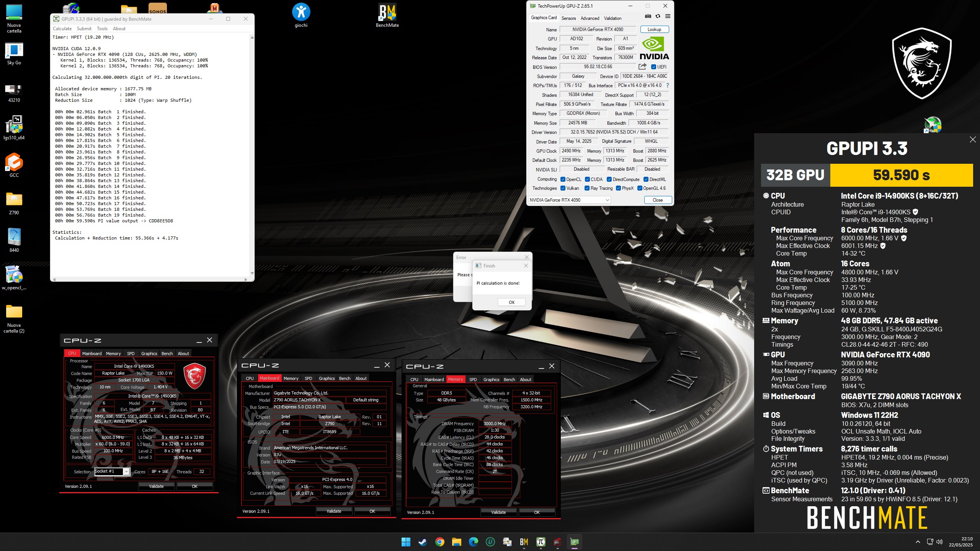Open Google Chrome from the taskbar

(439, 542)
